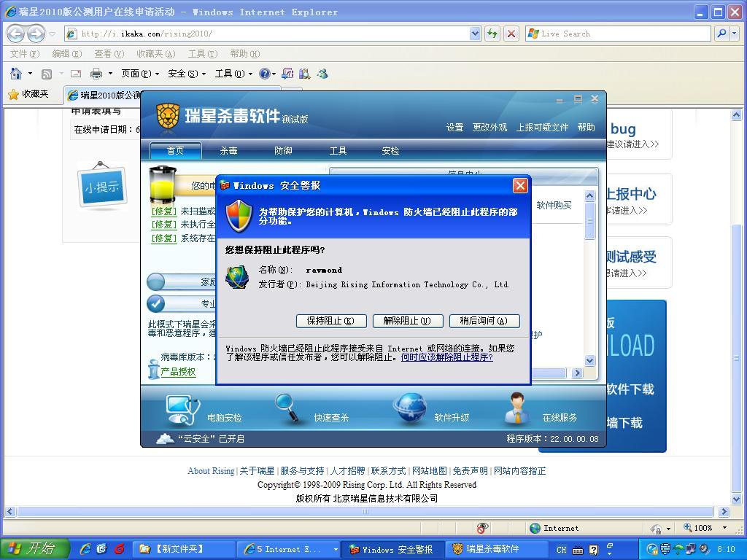Click the 云安全 cloud status icon

click(165, 438)
